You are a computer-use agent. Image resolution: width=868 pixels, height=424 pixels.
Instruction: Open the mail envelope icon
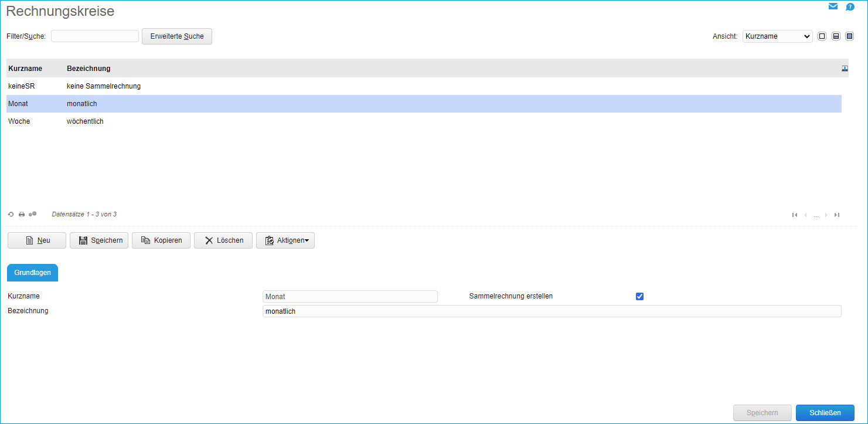[833, 6]
